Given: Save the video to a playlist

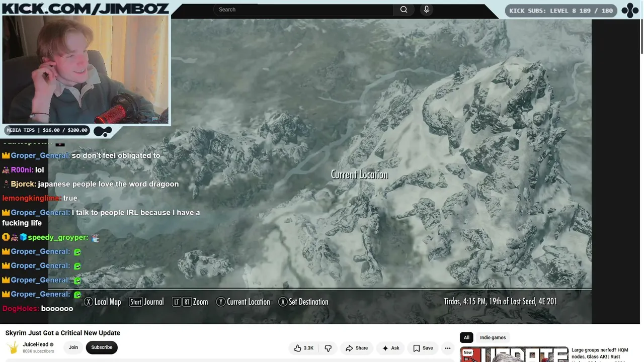Looking at the screenshot, I should point(423,348).
